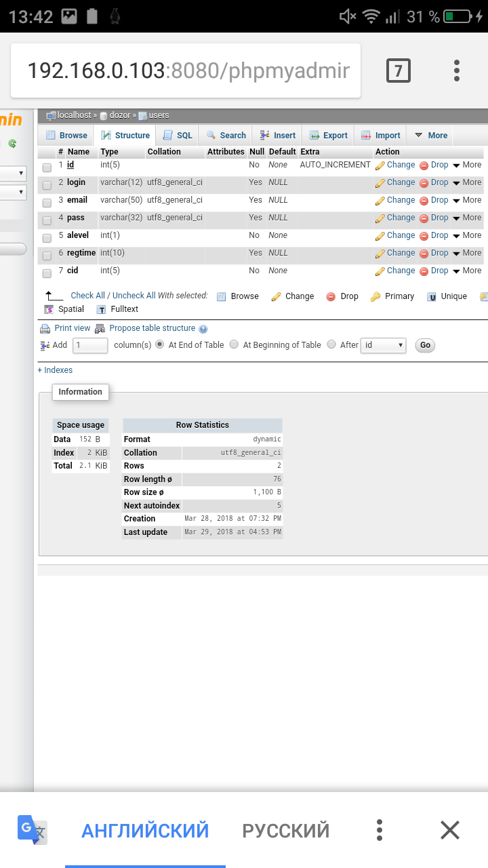Select the At Beginning of Table radio button
This screenshot has width=488, height=868.
click(234, 344)
